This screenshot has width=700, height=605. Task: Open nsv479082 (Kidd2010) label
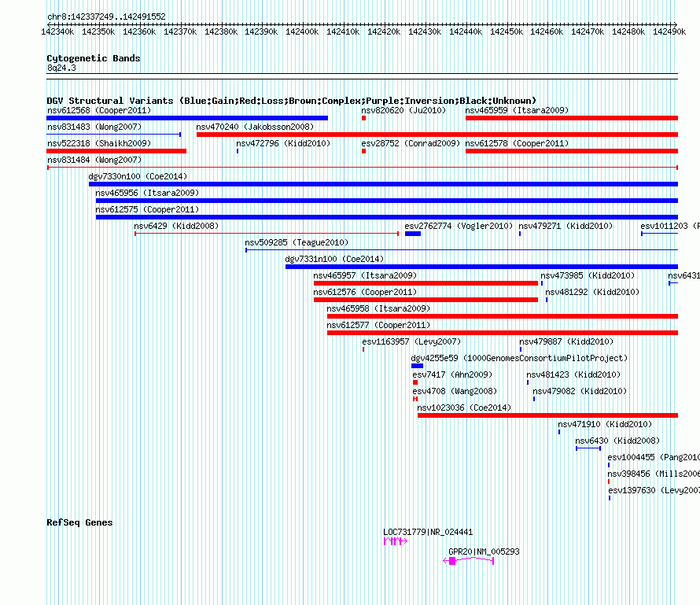point(580,391)
